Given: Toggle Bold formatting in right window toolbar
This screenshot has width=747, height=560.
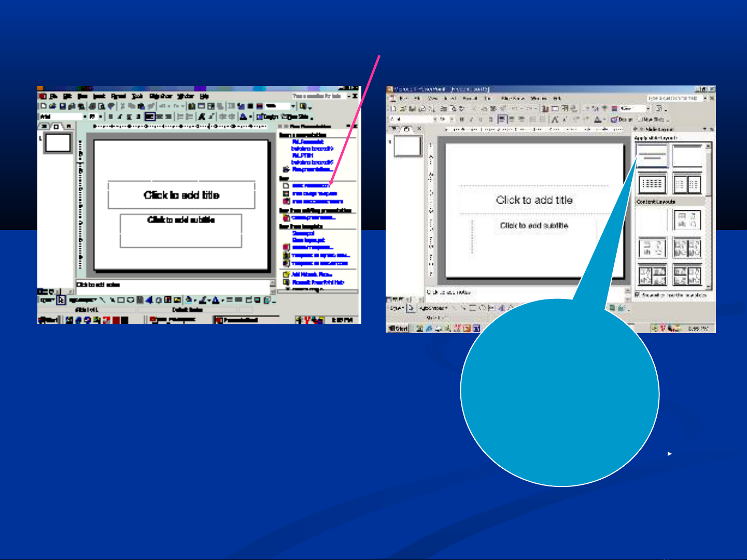Looking at the screenshot, I should click(x=461, y=119).
